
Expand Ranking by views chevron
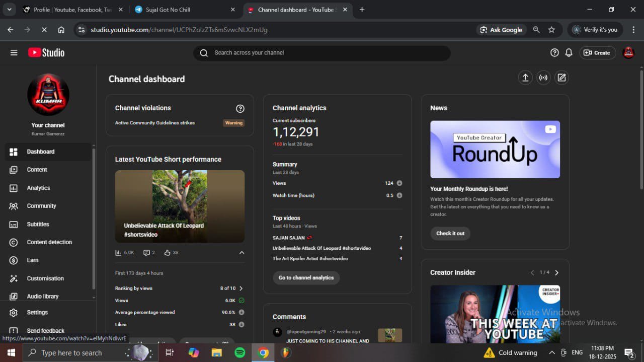241,288
